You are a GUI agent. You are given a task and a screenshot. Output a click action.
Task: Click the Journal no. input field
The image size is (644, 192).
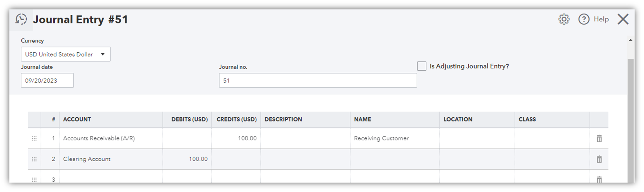click(318, 81)
